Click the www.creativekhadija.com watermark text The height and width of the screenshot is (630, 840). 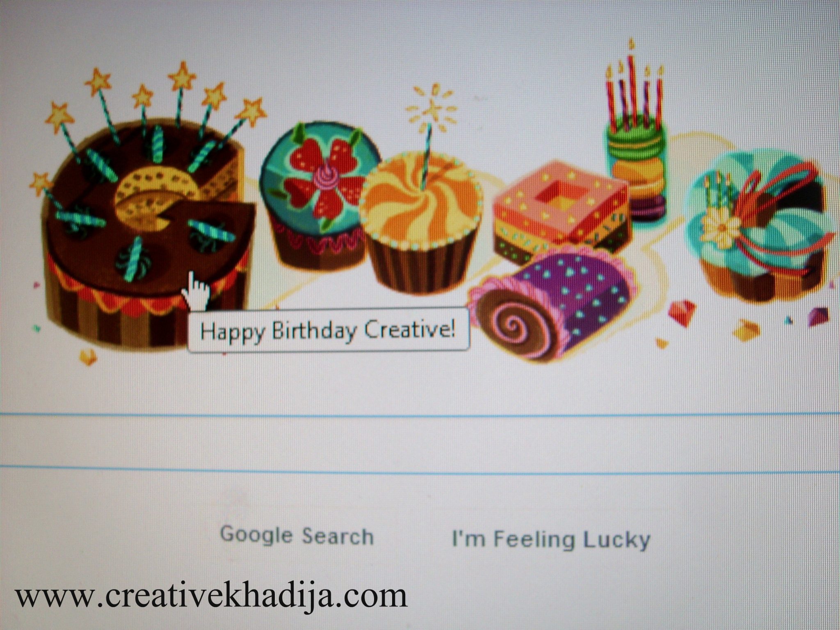[211, 596]
